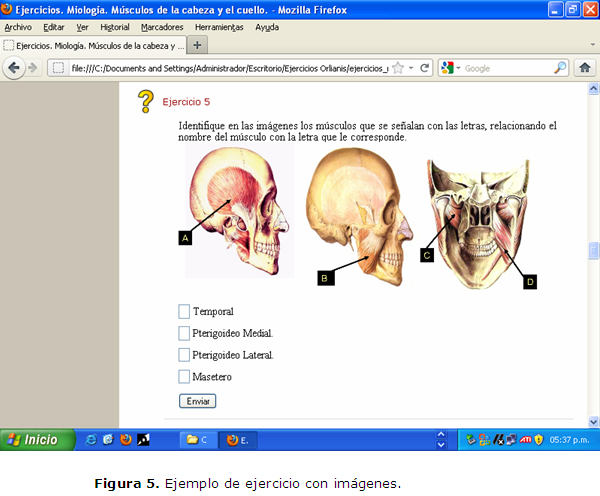
Task: Open the URL history dropdown arrow
Action: (412, 68)
